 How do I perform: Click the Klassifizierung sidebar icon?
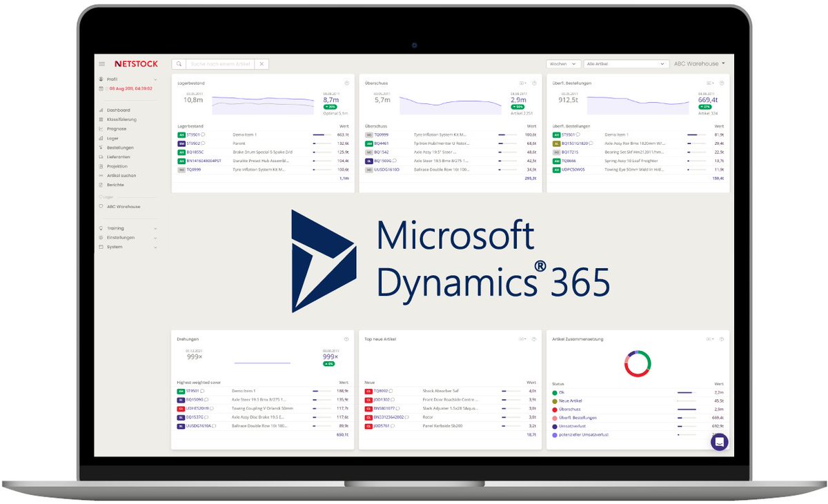click(101, 119)
